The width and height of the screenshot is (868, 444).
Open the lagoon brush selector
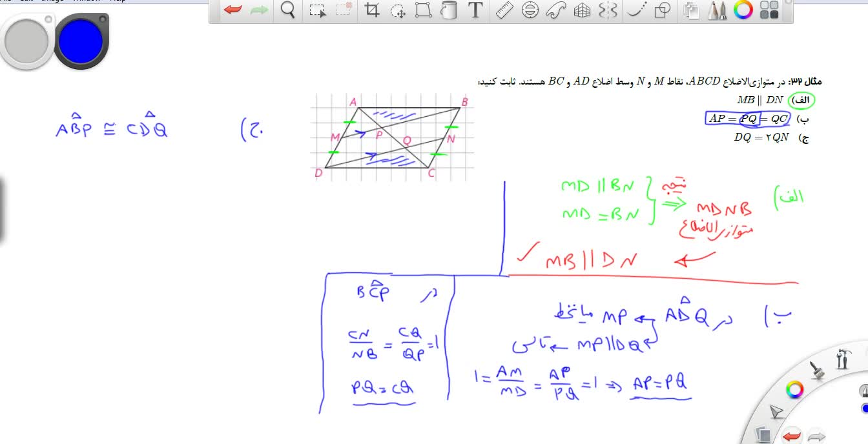coord(816,370)
